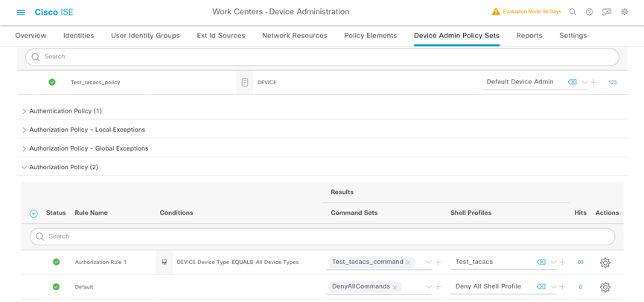The image size is (644, 302).
Task: Click the DEVICE condition text
Action: (267, 82)
